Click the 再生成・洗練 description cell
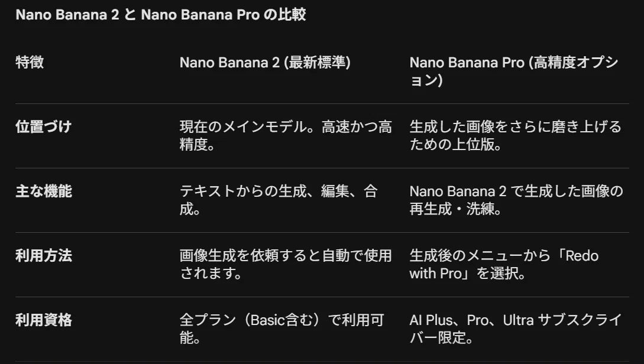The height and width of the screenshot is (364, 644). coord(516,200)
